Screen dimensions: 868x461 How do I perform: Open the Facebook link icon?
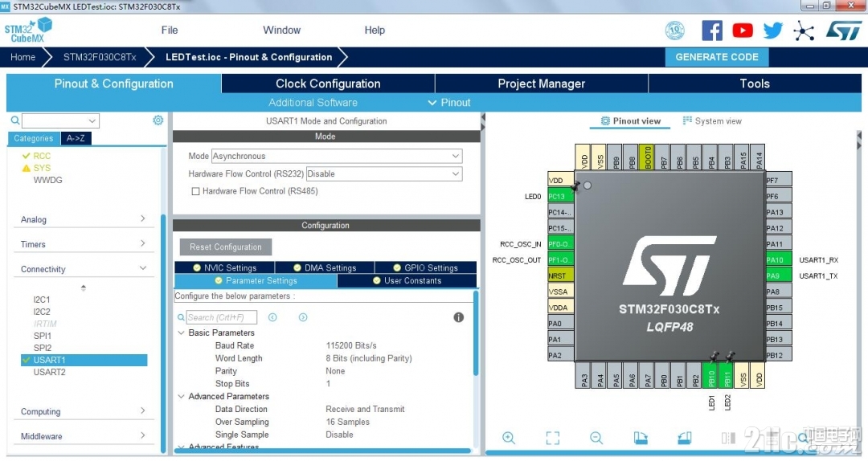coord(712,31)
